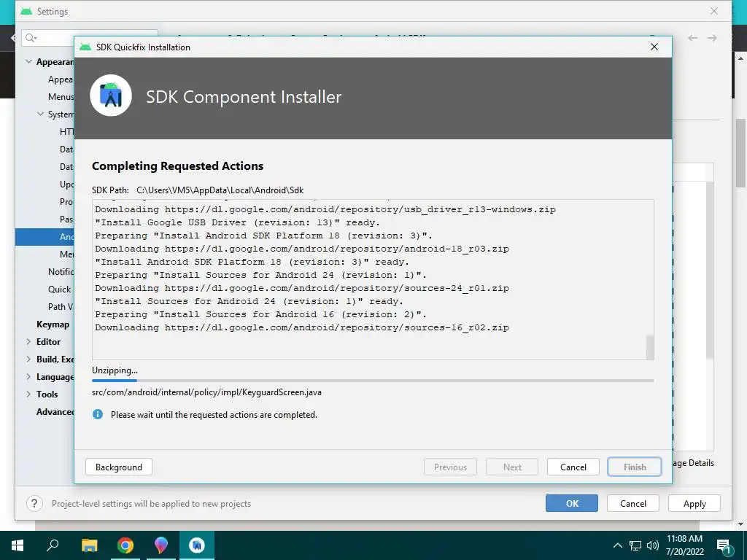747x560 pixels.
Task: Click OK in Settings window
Action: 572,503
